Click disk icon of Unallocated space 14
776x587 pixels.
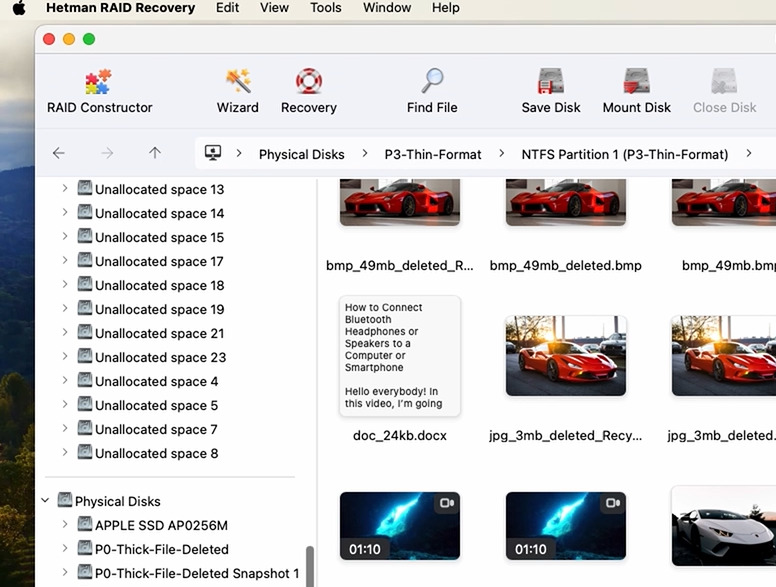(x=85, y=212)
